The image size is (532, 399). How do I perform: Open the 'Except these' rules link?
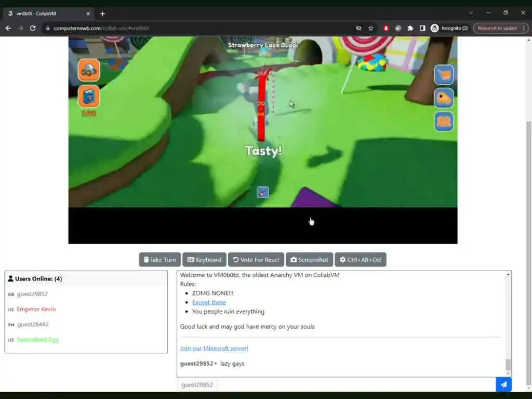pyautogui.click(x=209, y=302)
